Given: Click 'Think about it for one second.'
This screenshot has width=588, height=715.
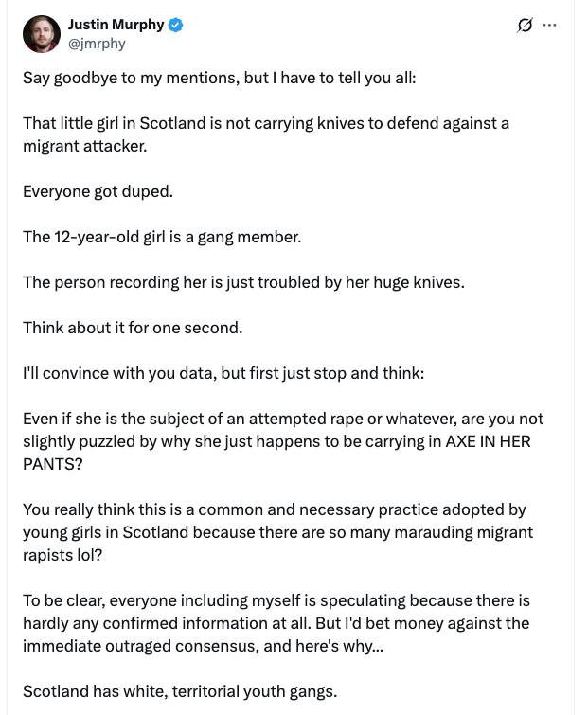Looking at the screenshot, I should click(x=133, y=328).
